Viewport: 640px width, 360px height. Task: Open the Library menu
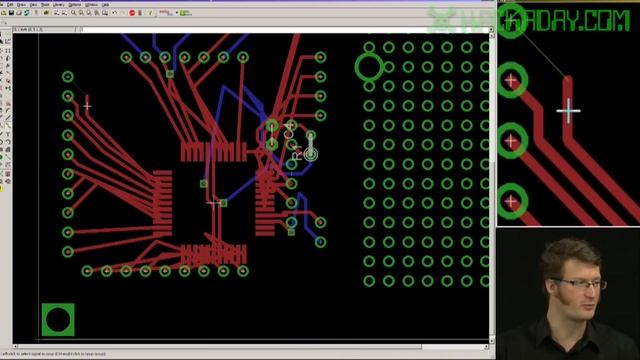coord(59,4)
